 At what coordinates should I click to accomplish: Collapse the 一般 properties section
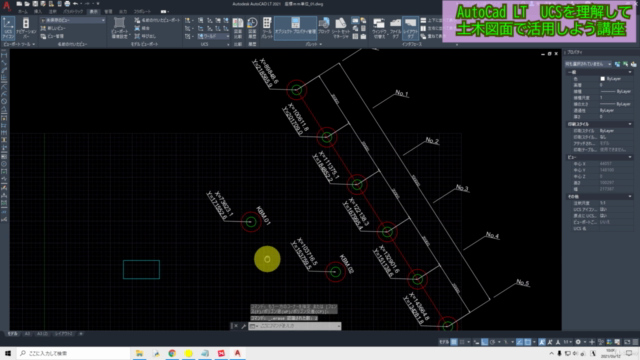tap(630, 72)
